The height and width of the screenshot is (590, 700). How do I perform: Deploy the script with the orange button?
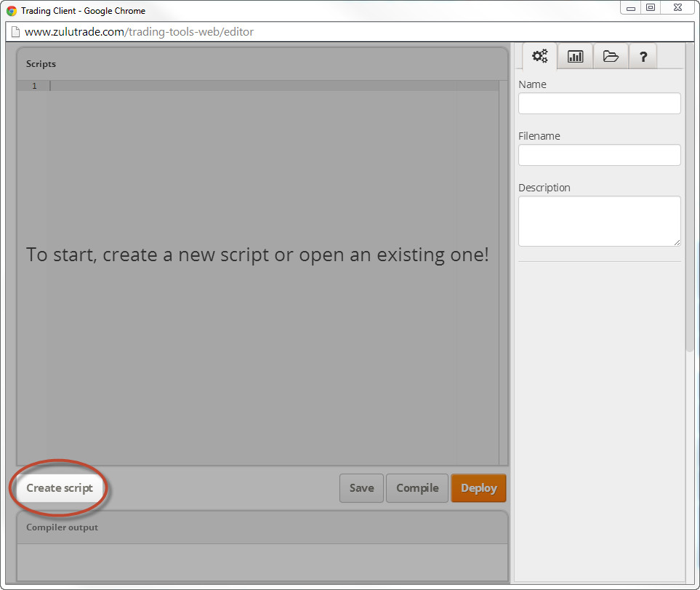point(478,488)
